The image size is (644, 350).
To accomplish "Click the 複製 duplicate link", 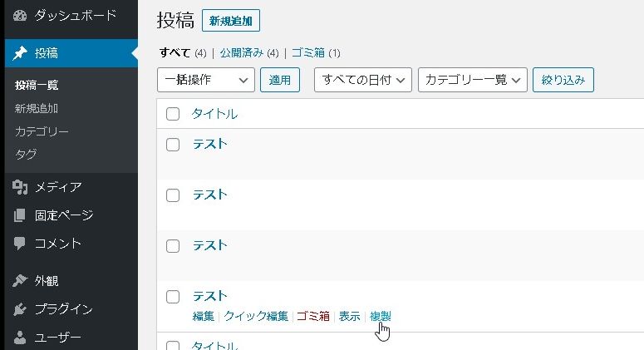I will pos(381,316).
